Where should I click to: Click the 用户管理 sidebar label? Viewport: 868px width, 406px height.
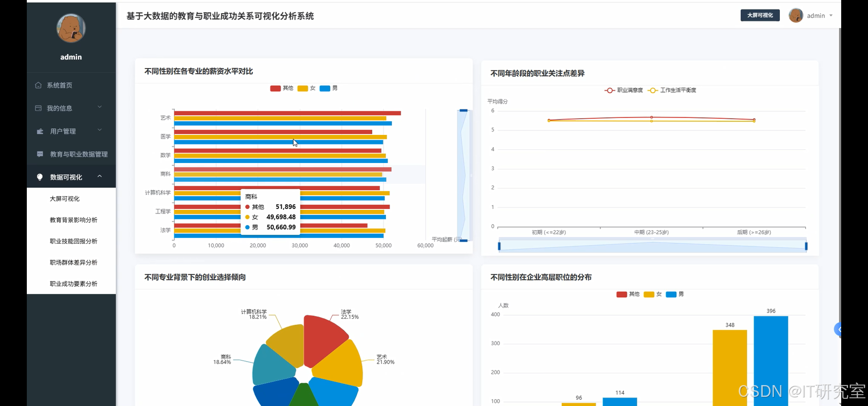[63, 131]
